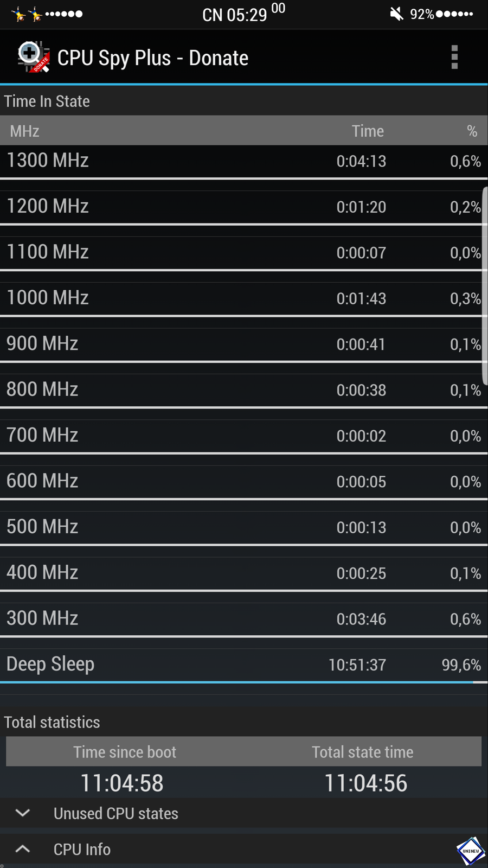This screenshot has height=868, width=488.
Task: Click the Deep Sleep blue usage bar
Action: [x=236, y=682]
